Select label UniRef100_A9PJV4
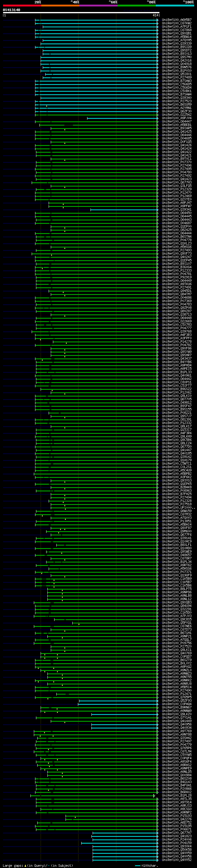This screenshot has width=197, height=868. coord(177,118)
